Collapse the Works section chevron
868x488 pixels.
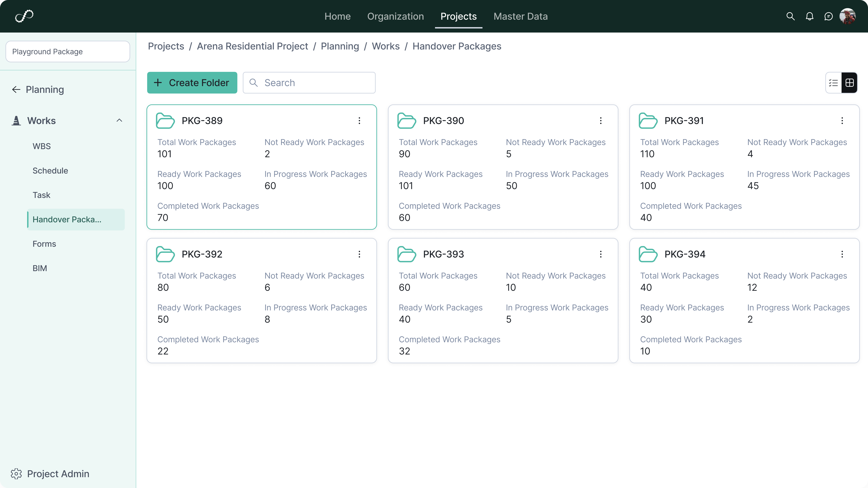pyautogui.click(x=119, y=120)
